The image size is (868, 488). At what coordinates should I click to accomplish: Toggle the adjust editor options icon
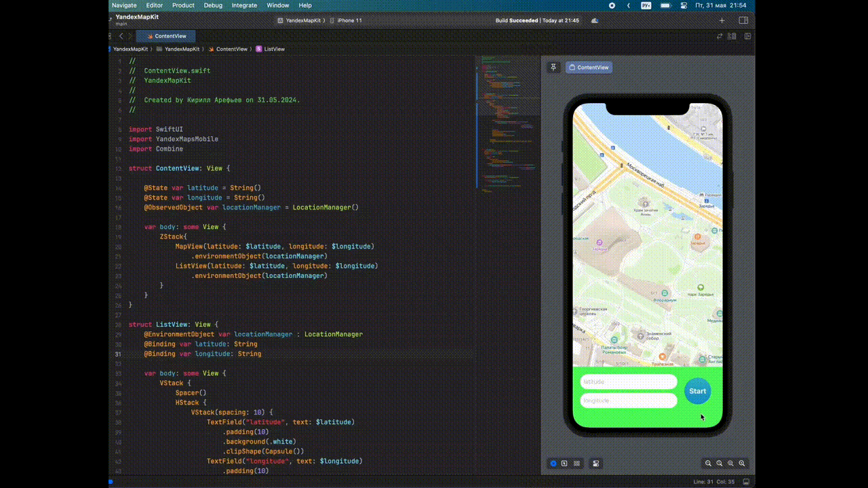[732, 36]
